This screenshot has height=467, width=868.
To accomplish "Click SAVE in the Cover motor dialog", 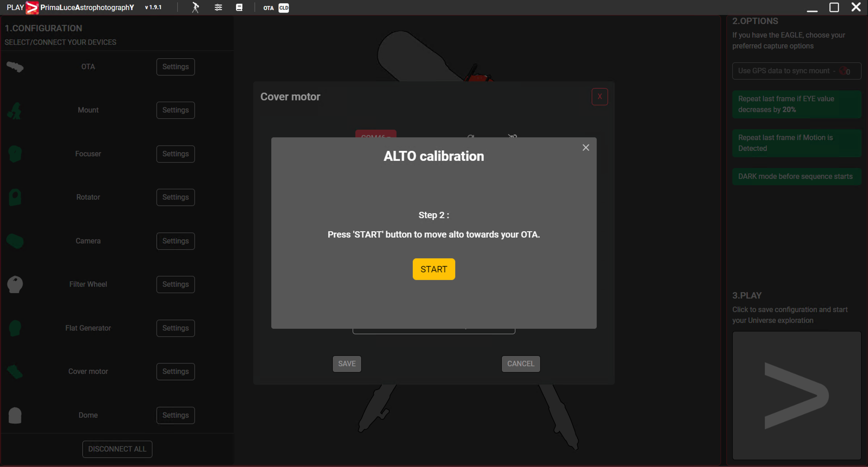I will tap(347, 364).
